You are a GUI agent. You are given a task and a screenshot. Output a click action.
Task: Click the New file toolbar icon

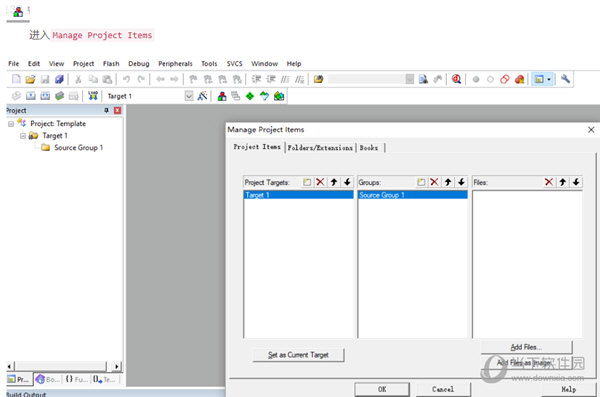(16, 79)
